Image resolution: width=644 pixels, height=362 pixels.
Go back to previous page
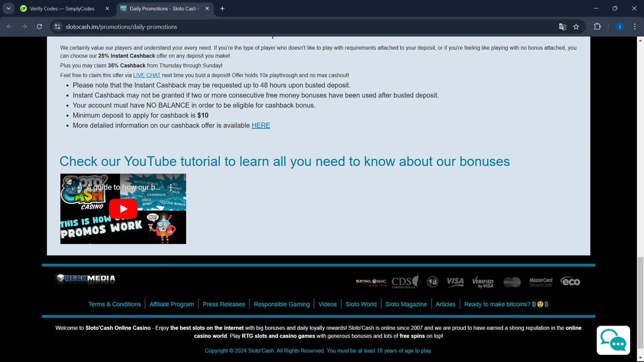(9, 27)
